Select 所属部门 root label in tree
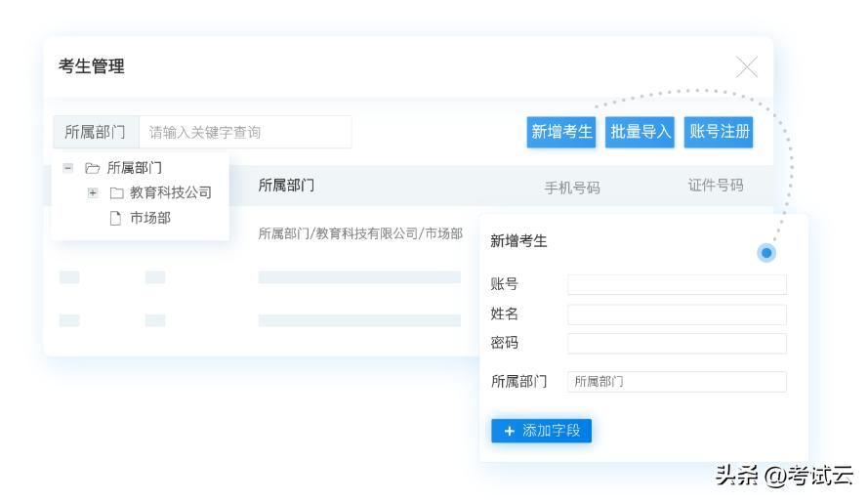This screenshot has width=868, height=501. [135, 167]
